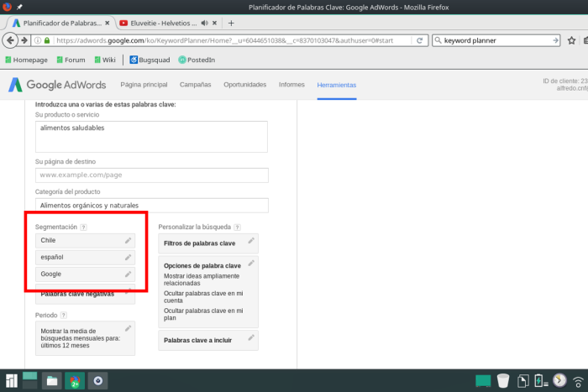This screenshot has width=588, height=392.
Task: Open the desktop application launcher icon
Action: click(x=11, y=381)
